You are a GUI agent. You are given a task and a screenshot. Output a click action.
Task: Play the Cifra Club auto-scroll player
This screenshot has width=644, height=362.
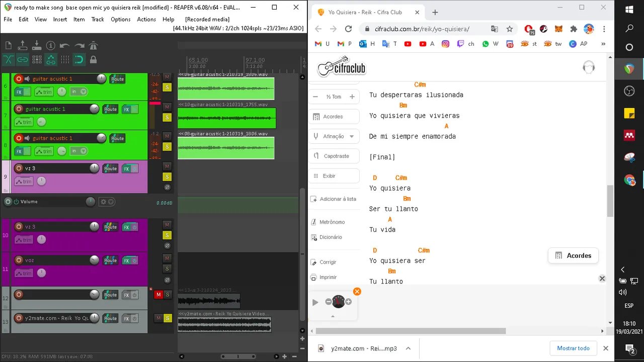[315, 302]
